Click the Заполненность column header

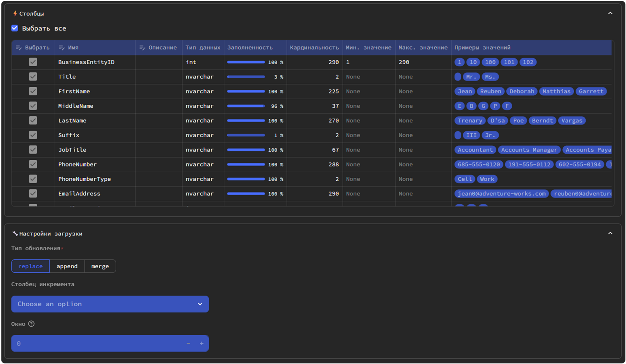(255, 48)
